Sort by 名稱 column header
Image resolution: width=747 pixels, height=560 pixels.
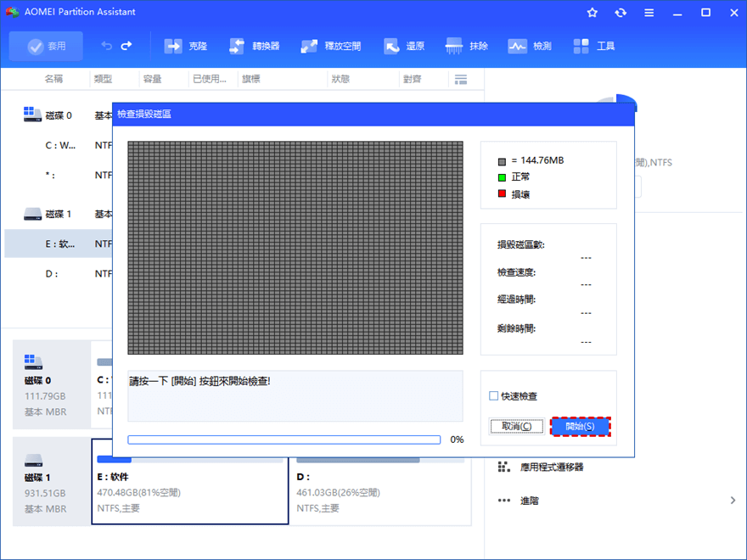point(53,79)
